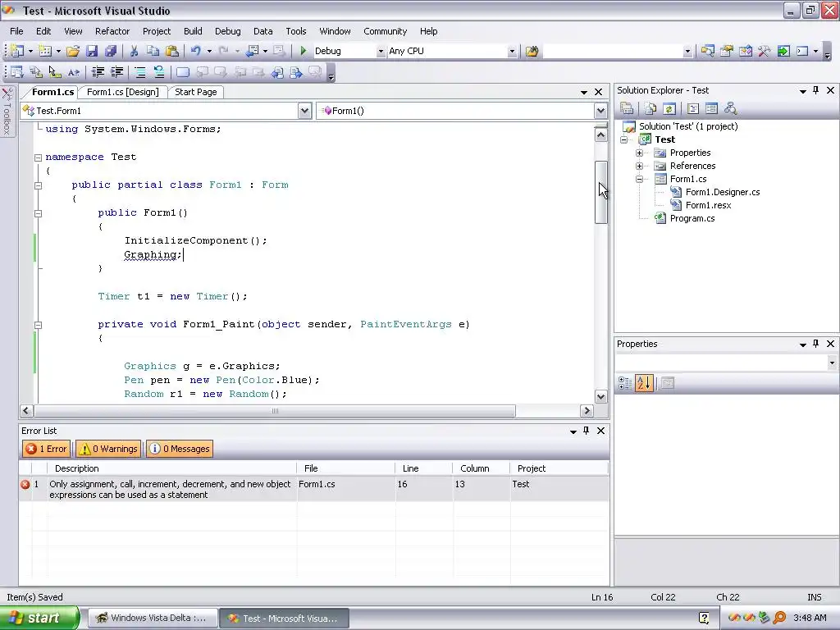Image resolution: width=840 pixels, height=630 pixels.
Task: Click the Command Window icon
Action: coord(802,51)
